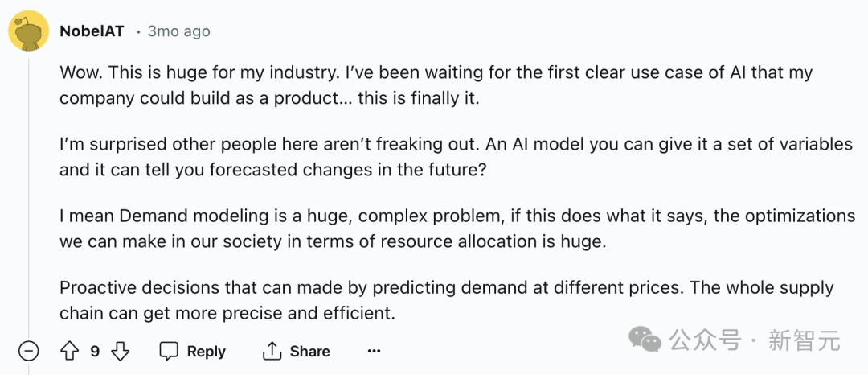This screenshot has width=868, height=375.
Task: Open the three-dot more options menu
Action: coord(374,352)
